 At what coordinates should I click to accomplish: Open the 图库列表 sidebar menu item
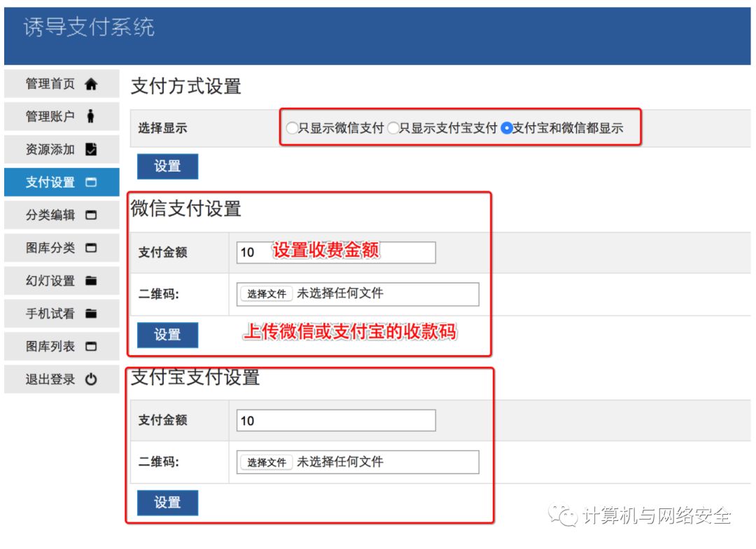(61, 347)
